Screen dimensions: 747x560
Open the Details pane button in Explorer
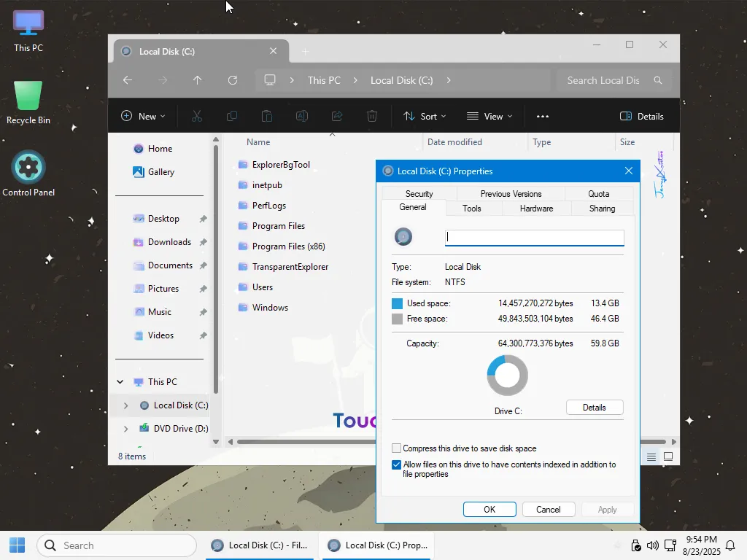pyautogui.click(x=642, y=116)
